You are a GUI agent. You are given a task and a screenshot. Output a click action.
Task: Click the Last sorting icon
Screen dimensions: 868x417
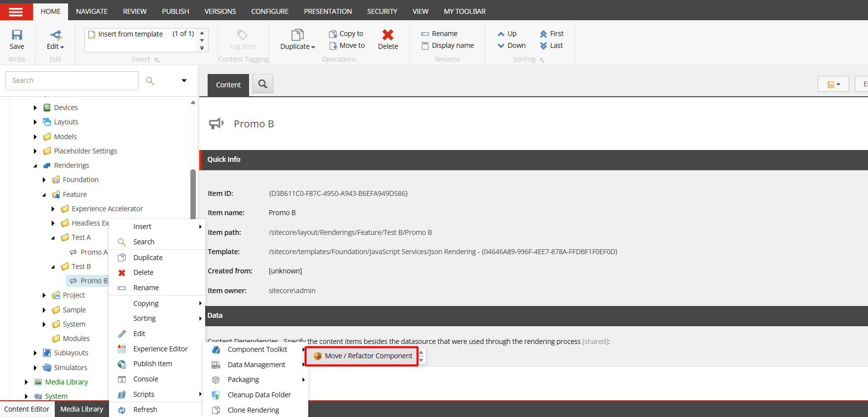pos(543,46)
